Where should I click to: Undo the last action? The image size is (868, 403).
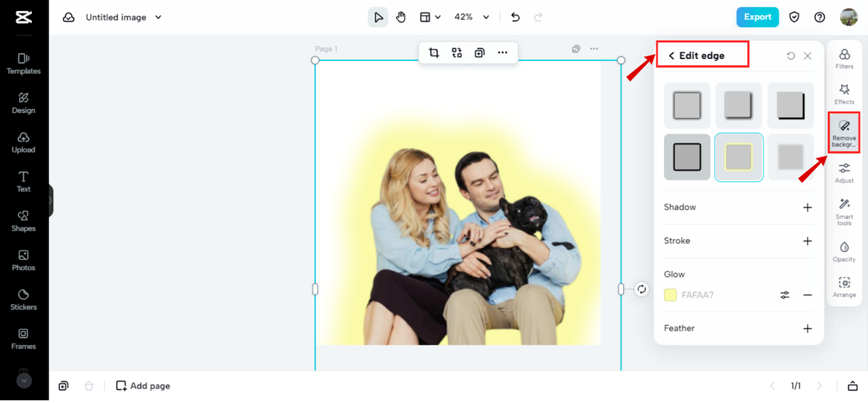tap(515, 17)
